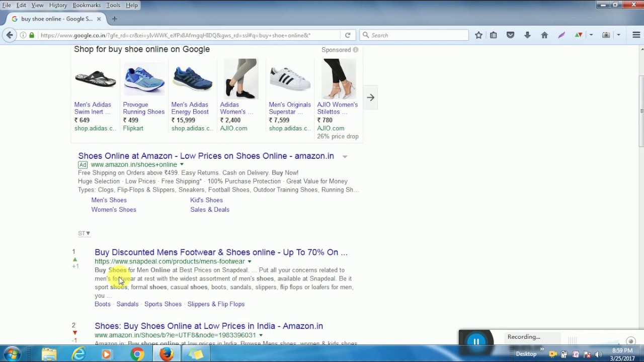644x362 pixels.
Task: Click the volume speaker tray icon
Action: [x=598, y=354]
